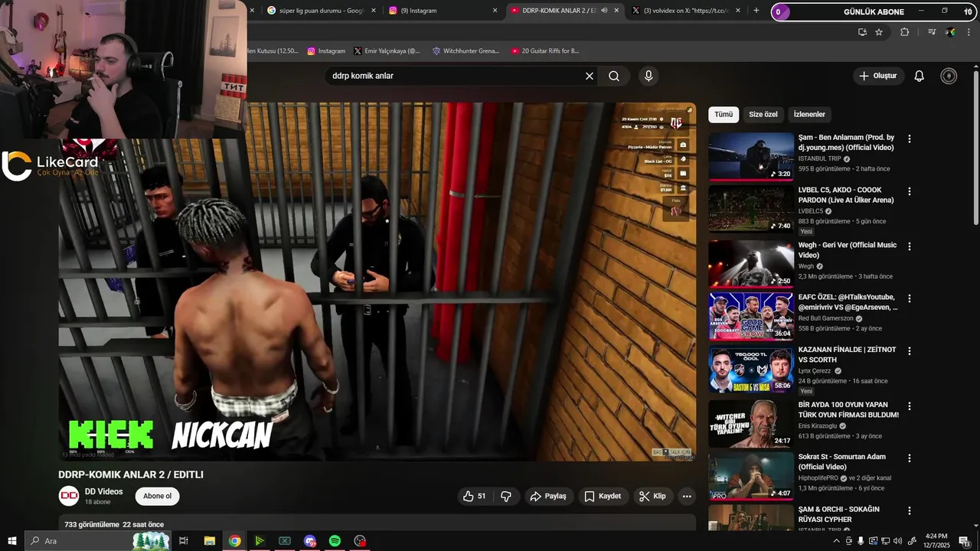The image size is (980, 551).
Task: Open more actions for the video
Action: point(687,496)
